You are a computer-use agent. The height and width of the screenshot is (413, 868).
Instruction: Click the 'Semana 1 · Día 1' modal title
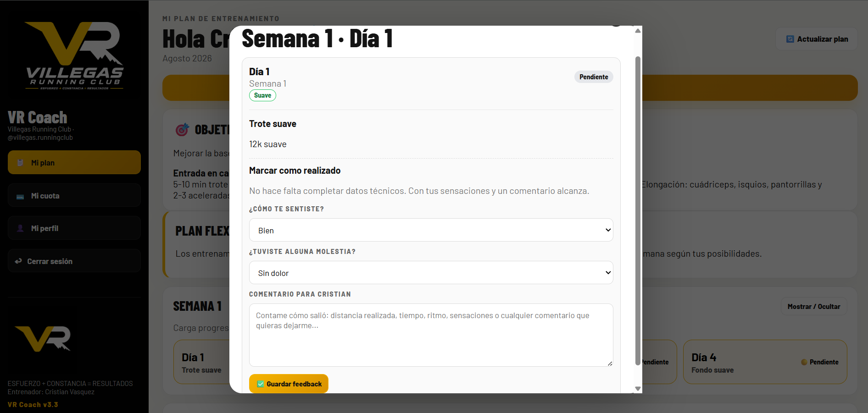pos(317,38)
